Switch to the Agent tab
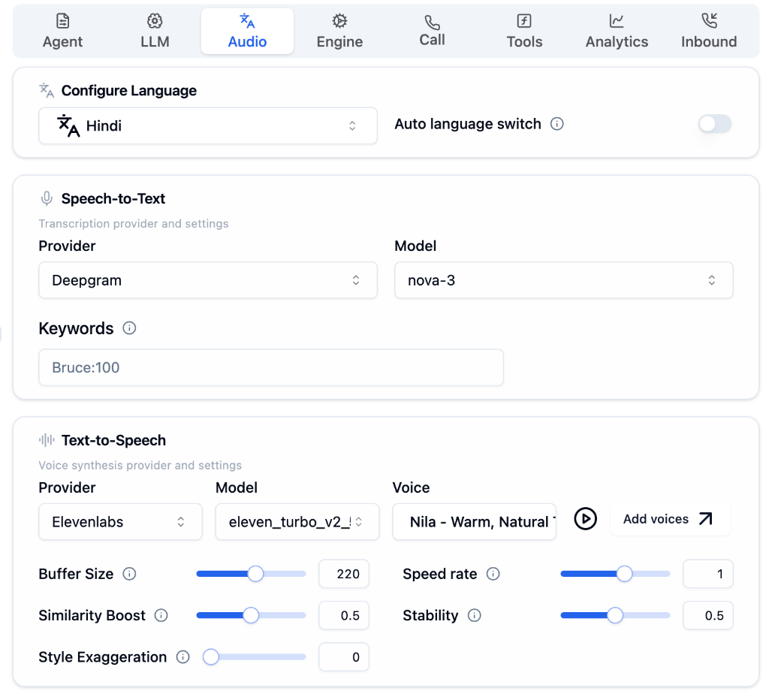769x700 pixels. [x=62, y=31]
